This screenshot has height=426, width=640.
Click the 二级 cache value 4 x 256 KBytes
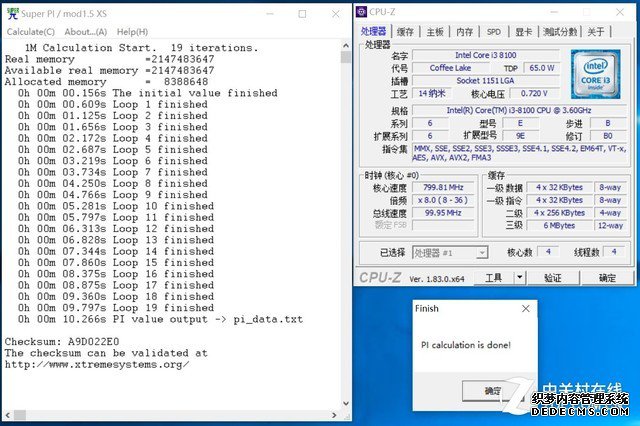(x=559, y=213)
